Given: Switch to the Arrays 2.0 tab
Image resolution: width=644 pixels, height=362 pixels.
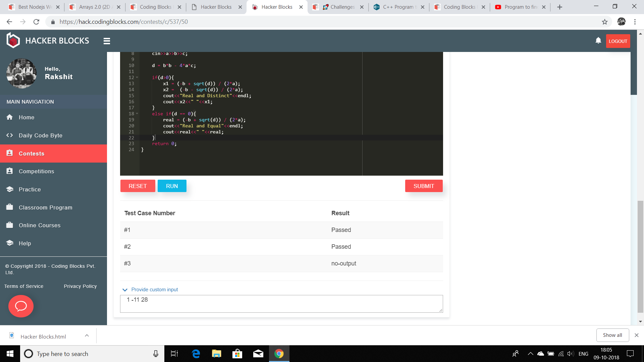Looking at the screenshot, I should 95,7.
